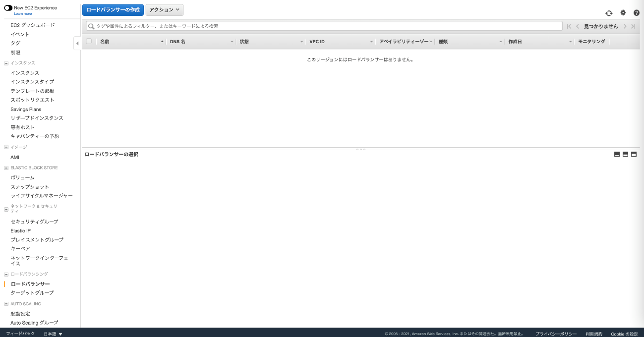644x337 pixels.
Task: Click the help question mark icon
Action: click(637, 13)
